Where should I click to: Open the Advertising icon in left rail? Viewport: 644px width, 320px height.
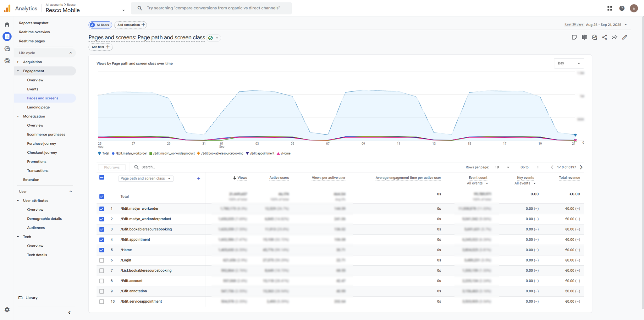(7, 61)
